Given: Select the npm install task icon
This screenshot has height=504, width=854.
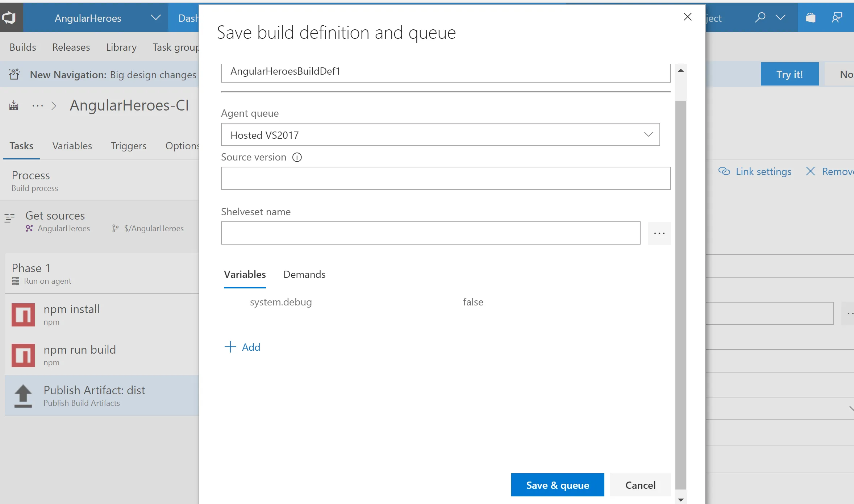Looking at the screenshot, I should click(x=23, y=315).
